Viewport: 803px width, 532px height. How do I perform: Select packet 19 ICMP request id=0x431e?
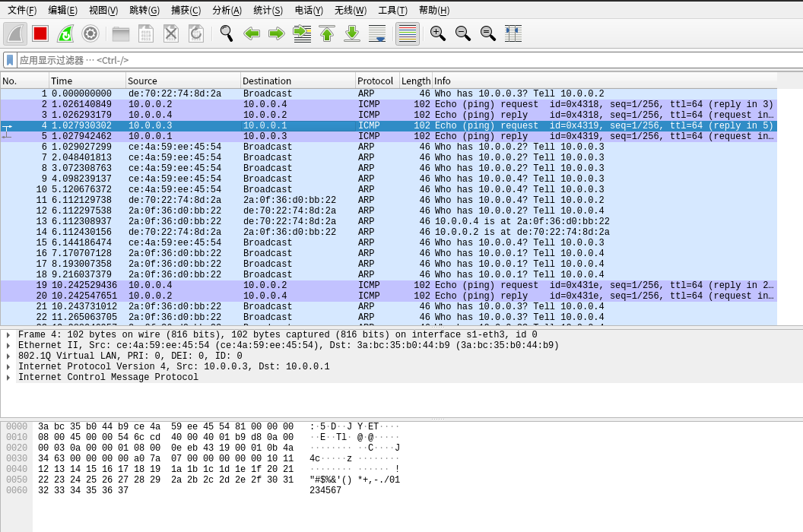[389, 285]
